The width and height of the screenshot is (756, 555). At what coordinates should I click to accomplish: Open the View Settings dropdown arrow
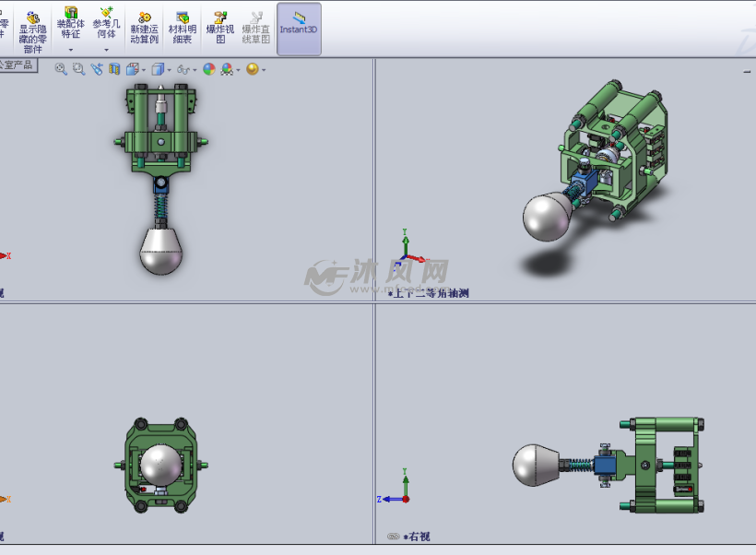[264, 70]
